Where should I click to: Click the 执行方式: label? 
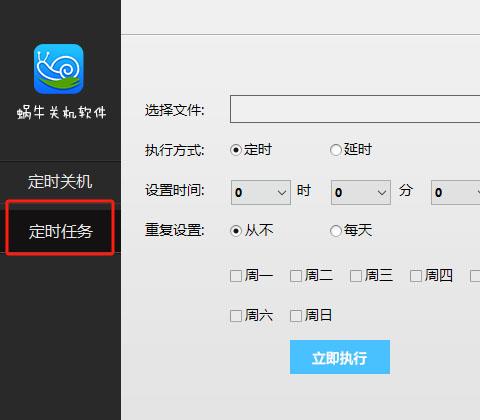pos(175,150)
